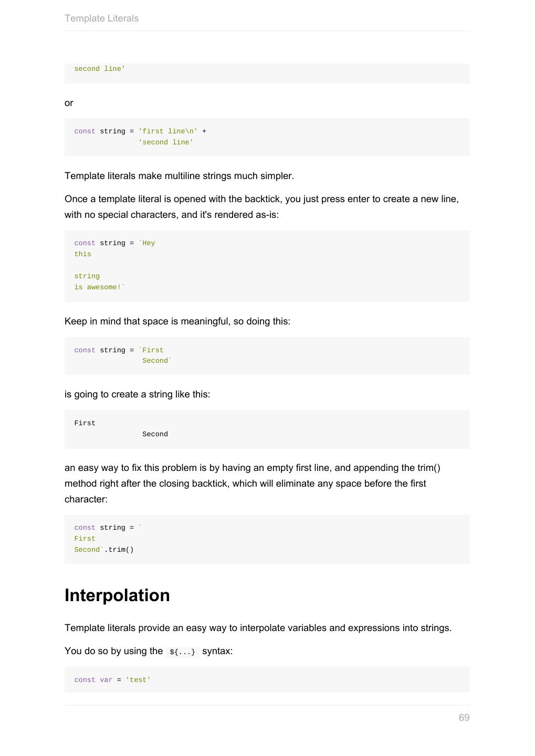
Task: Click the 'test' string value
Action: tap(138, 680)
